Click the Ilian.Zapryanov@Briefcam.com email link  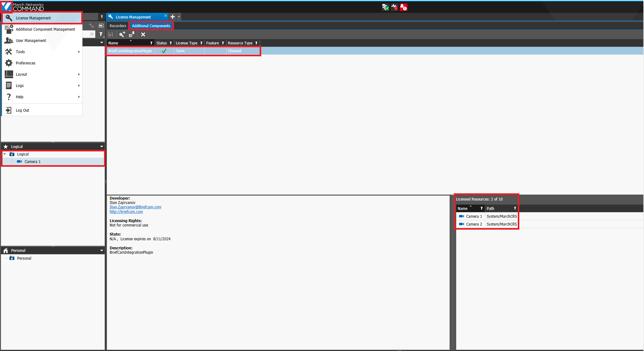[135, 207]
